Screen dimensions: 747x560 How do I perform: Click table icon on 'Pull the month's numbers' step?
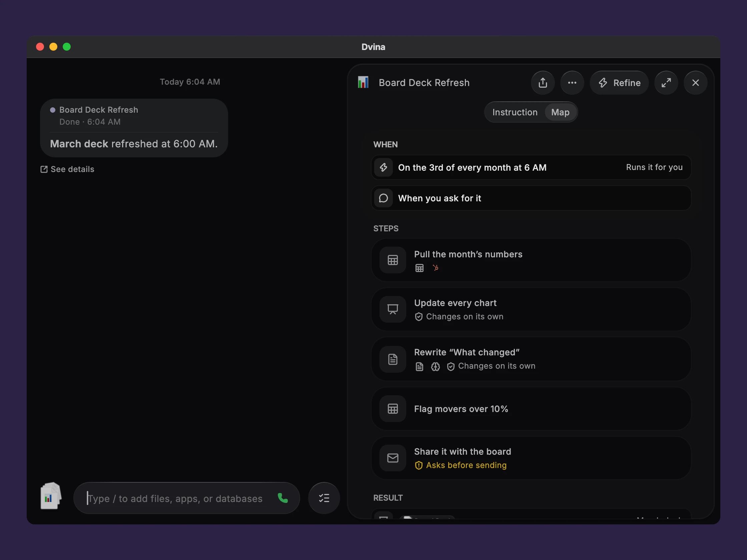coord(393,260)
